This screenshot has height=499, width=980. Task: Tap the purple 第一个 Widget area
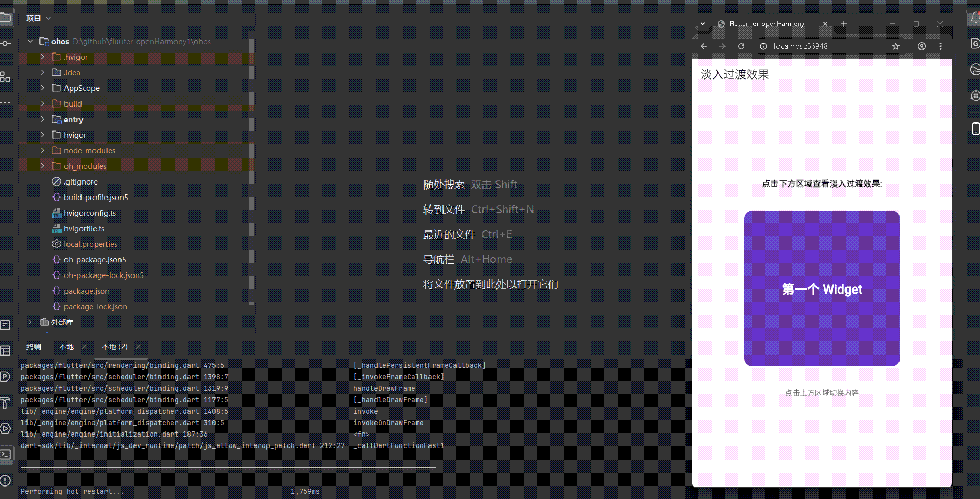[x=821, y=288]
